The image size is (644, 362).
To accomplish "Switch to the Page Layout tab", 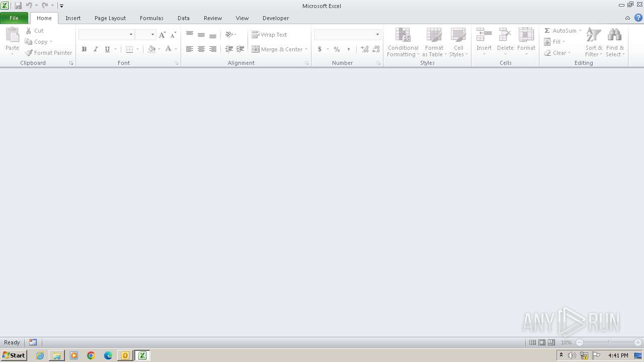I will [x=110, y=18].
